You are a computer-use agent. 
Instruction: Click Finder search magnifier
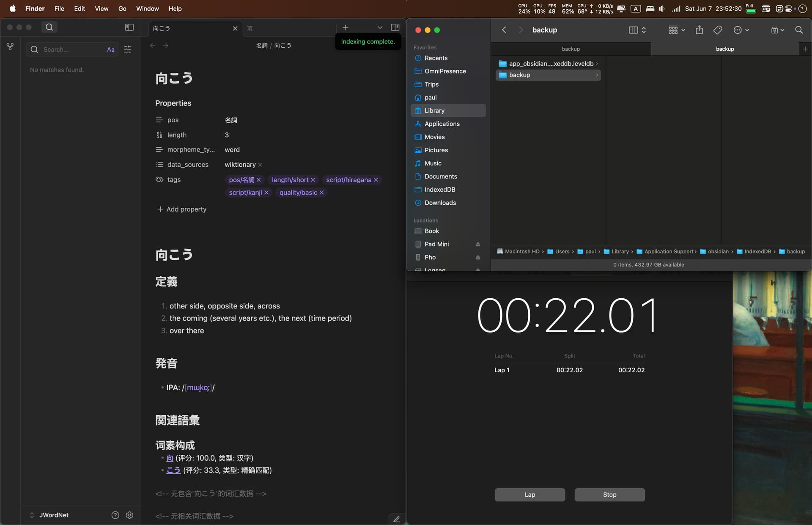(798, 30)
